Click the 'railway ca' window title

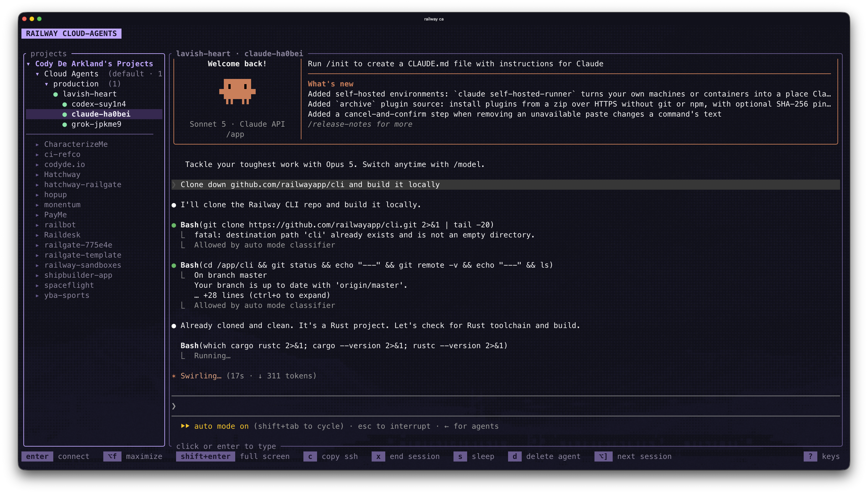point(434,19)
